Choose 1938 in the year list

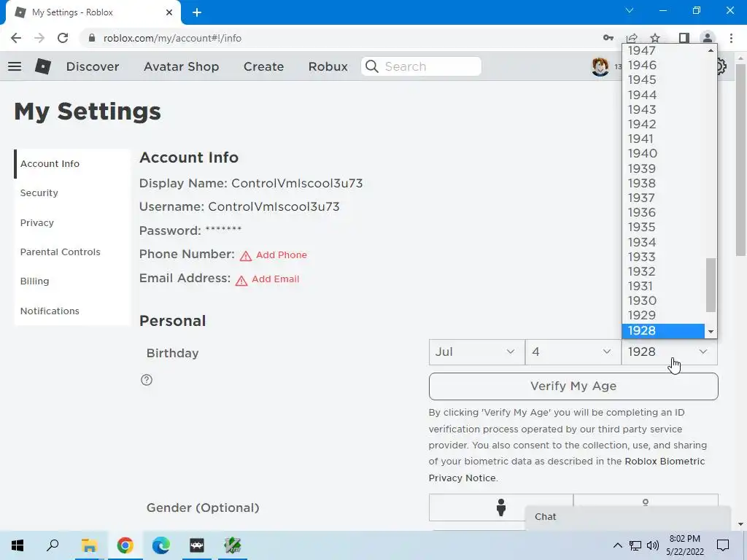point(663,183)
